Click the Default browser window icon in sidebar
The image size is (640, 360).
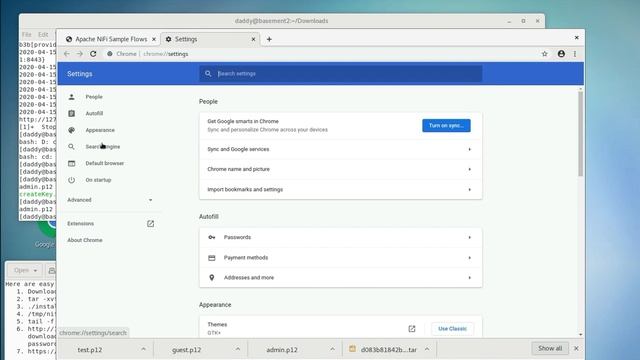(71, 163)
